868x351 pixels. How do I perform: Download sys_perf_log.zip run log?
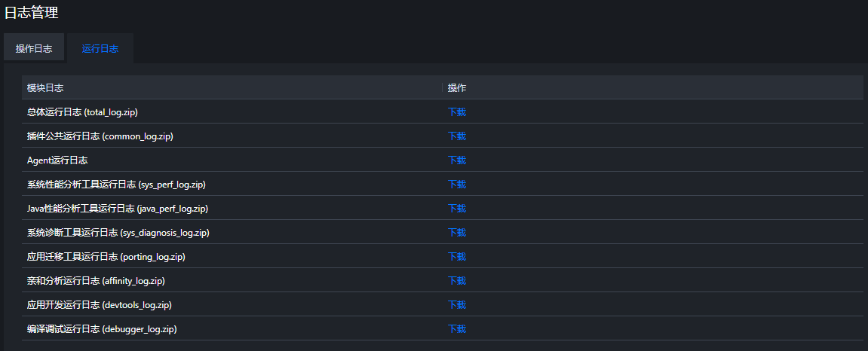(x=457, y=184)
